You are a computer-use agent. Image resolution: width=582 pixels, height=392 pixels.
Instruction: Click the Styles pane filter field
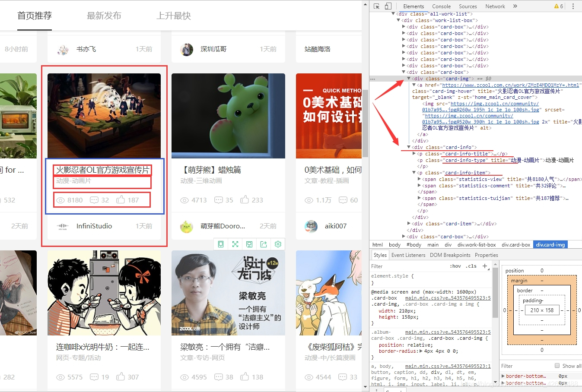pos(408,266)
